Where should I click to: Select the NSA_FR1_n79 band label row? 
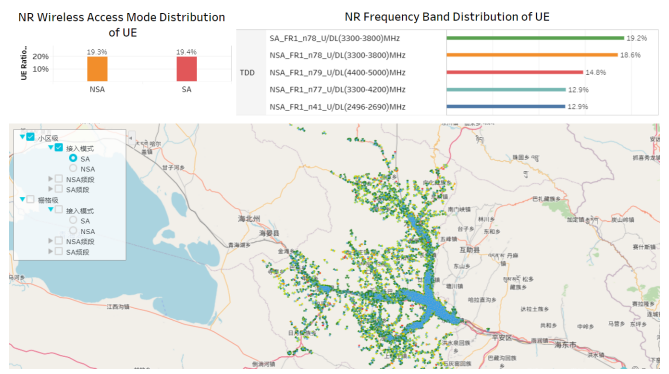point(337,72)
